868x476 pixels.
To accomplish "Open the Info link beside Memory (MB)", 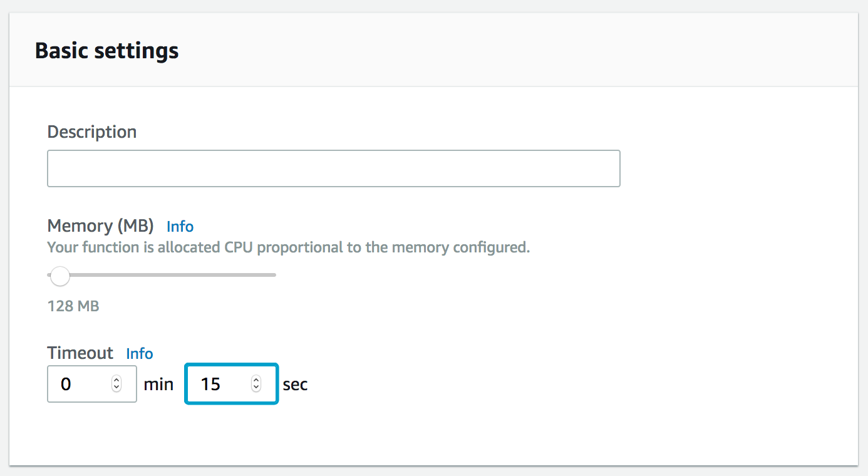I will [180, 227].
